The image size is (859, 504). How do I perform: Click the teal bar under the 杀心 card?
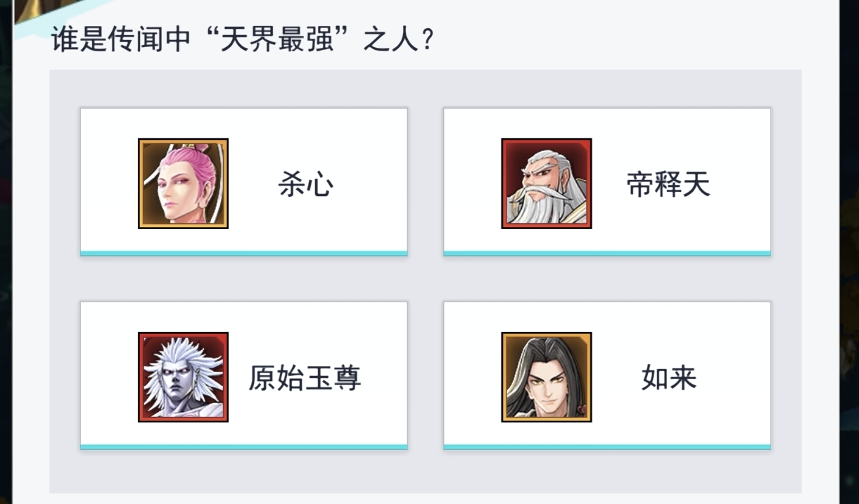coord(243,253)
